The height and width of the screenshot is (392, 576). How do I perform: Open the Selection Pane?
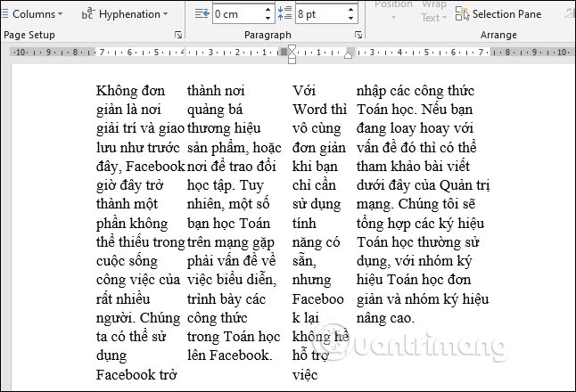point(498,14)
